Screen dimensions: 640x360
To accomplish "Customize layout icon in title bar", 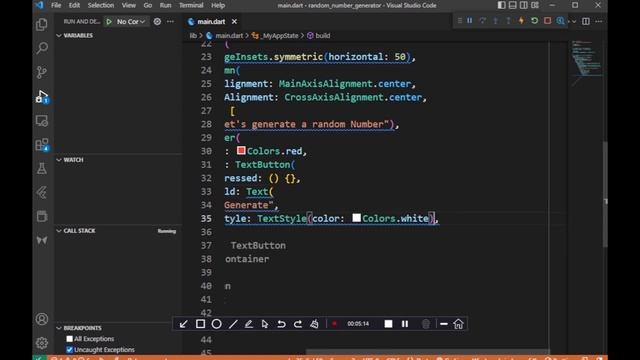I will (x=535, y=5).
